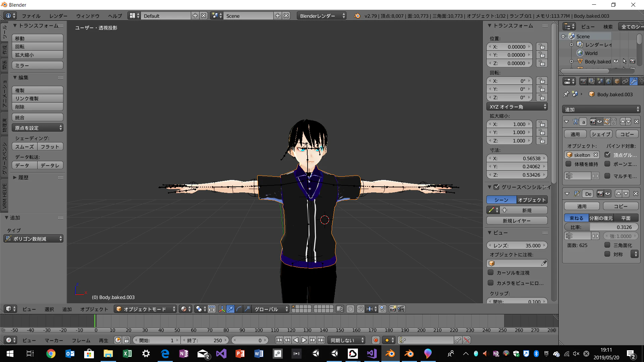Enable the 体積を維持 checkbox
The height and width of the screenshot is (362, 644).
[569, 164]
